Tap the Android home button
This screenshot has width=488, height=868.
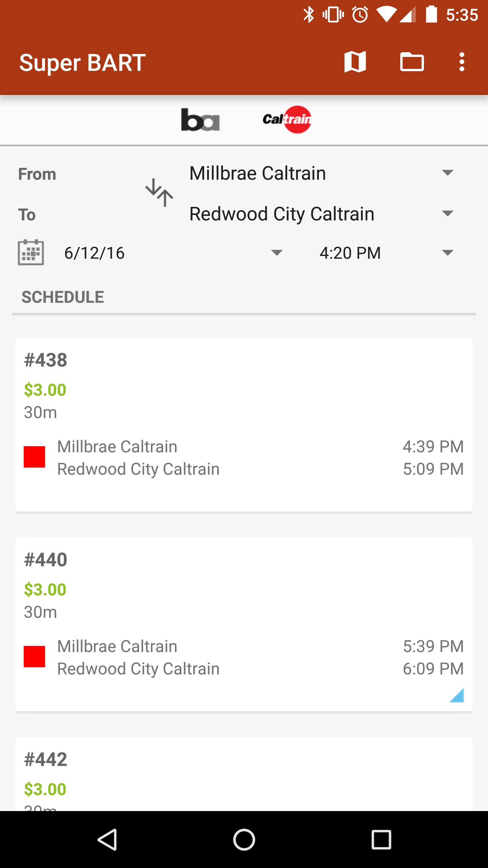tap(244, 840)
